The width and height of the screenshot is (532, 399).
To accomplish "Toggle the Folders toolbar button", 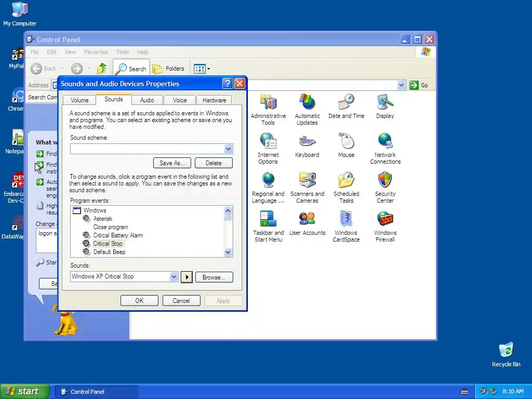I will point(168,69).
